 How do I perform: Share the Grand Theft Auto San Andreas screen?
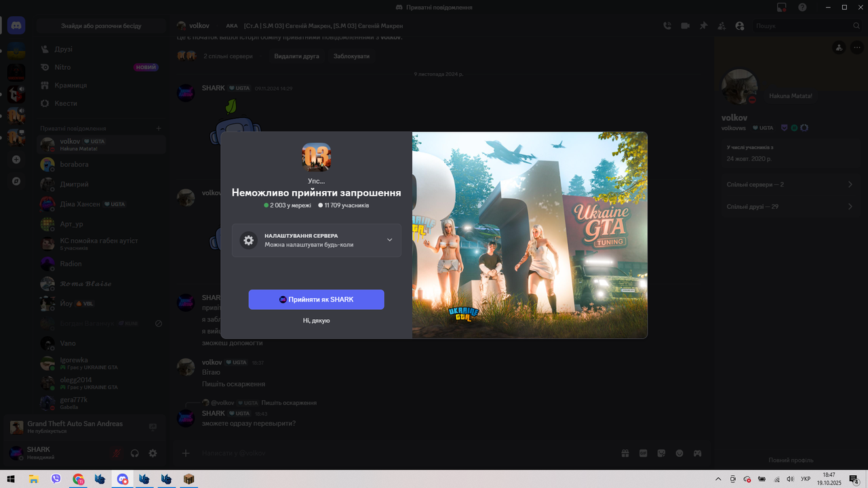pyautogui.click(x=153, y=427)
